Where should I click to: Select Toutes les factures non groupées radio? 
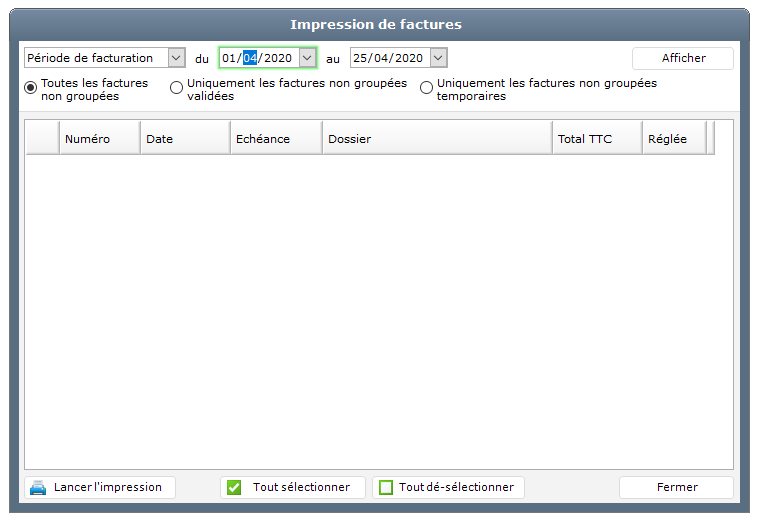[31, 88]
